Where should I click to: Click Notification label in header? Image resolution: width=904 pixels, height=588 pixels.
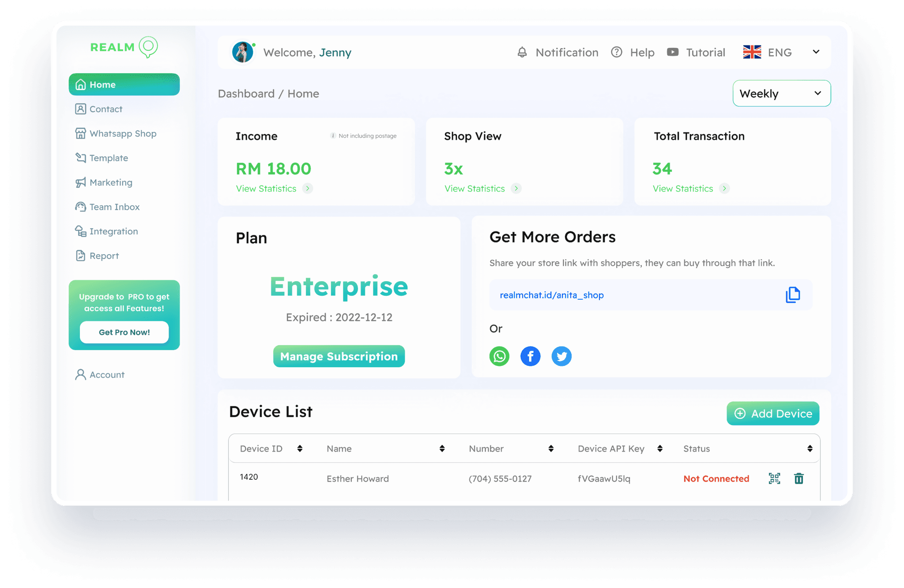tap(567, 52)
